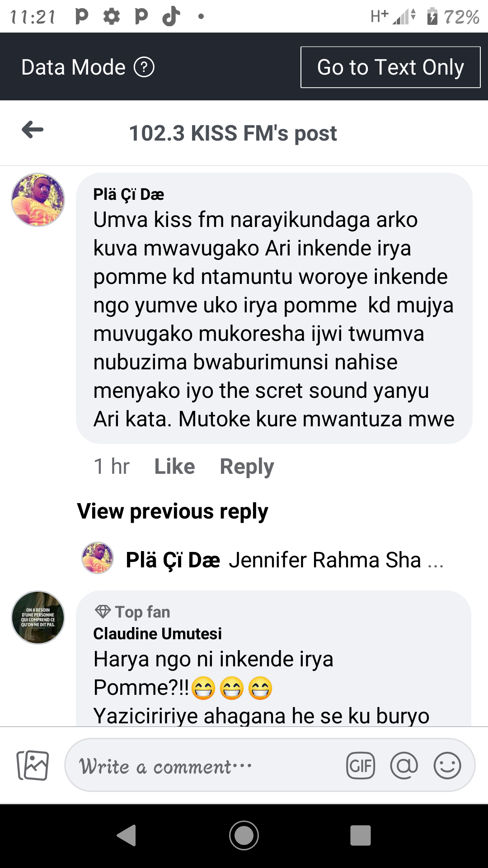This screenshot has width=488, height=868.
Task: Like Plä Çï Dæ's comment
Action: pos(174,466)
